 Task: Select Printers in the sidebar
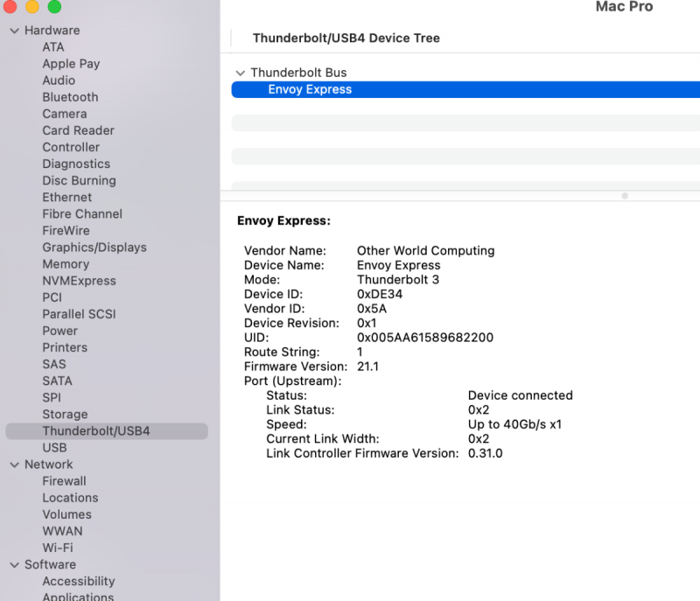65,347
